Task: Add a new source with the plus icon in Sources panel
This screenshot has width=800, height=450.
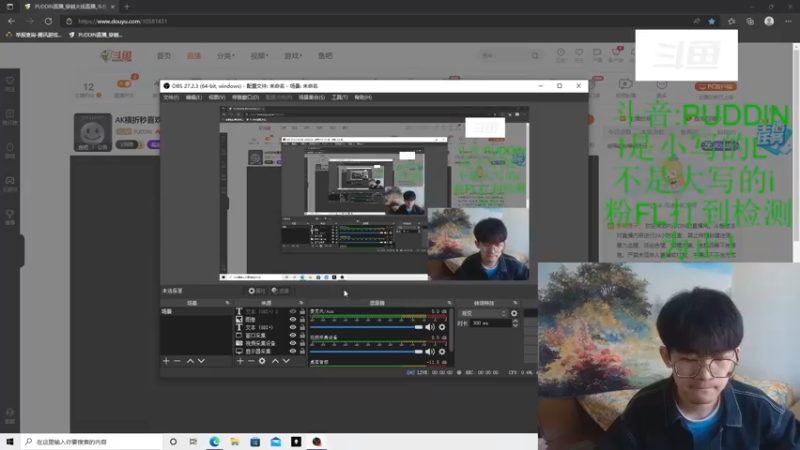Action: click(240, 361)
